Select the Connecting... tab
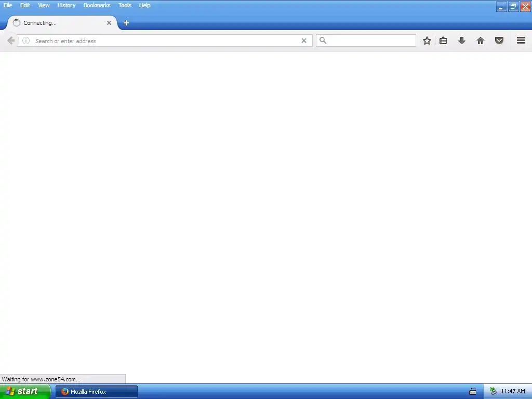The width and height of the screenshot is (532, 399). 62,23
